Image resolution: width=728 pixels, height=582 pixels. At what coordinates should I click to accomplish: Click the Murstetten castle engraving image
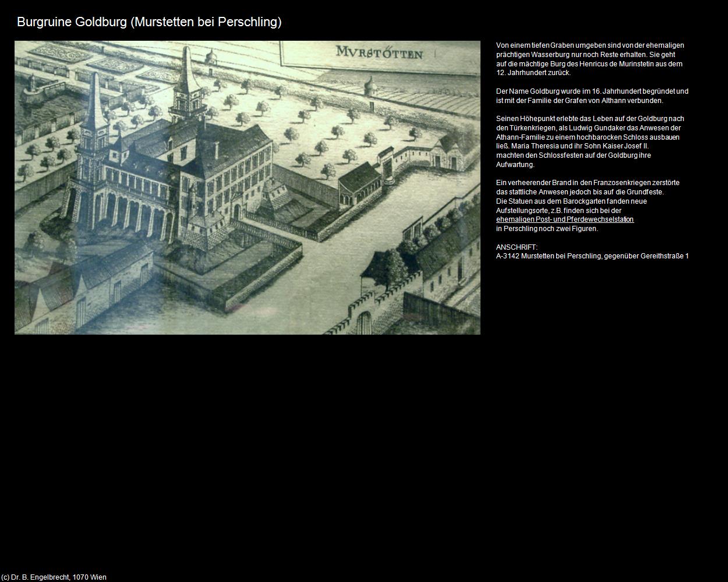[248, 187]
